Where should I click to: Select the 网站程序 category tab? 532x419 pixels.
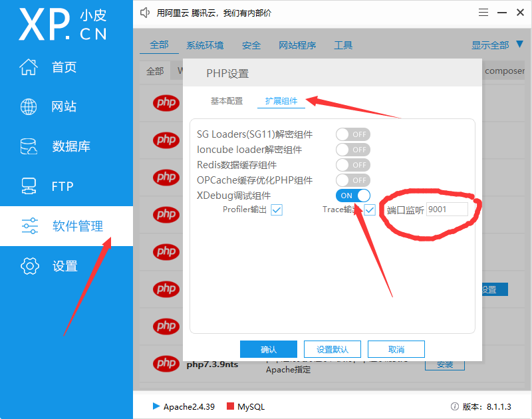point(297,45)
